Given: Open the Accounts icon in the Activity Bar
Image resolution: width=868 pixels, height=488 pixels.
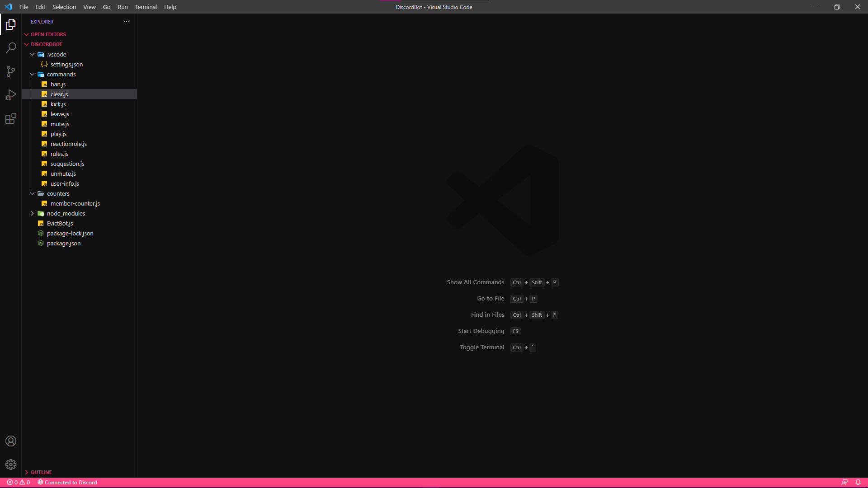Looking at the screenshot, I should coord(11,441).
